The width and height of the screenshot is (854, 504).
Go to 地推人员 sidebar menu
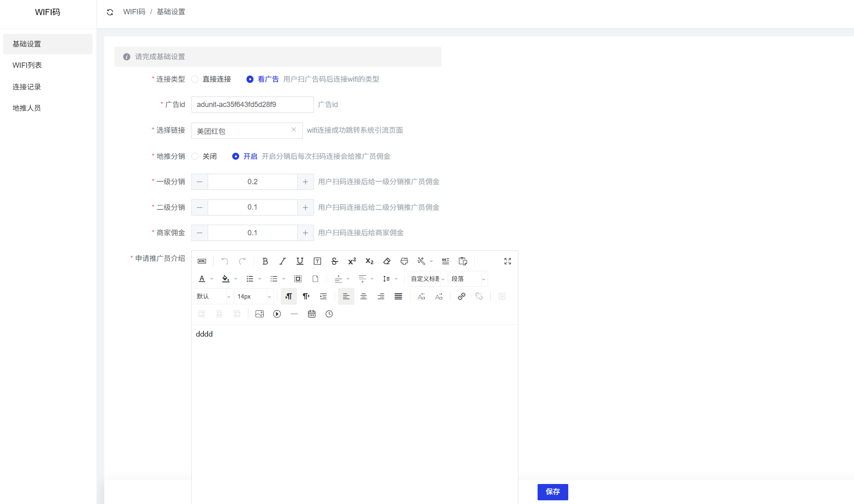tap(27, 108)
